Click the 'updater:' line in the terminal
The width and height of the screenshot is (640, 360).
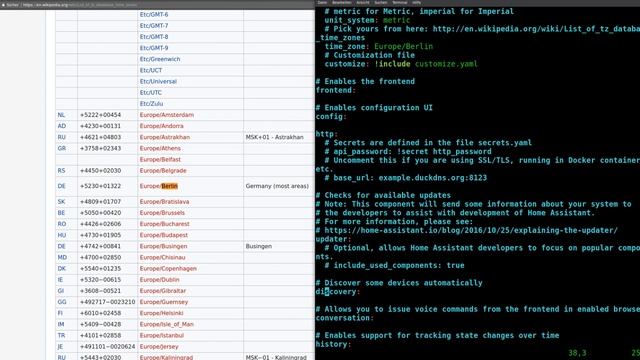point(333,239)
